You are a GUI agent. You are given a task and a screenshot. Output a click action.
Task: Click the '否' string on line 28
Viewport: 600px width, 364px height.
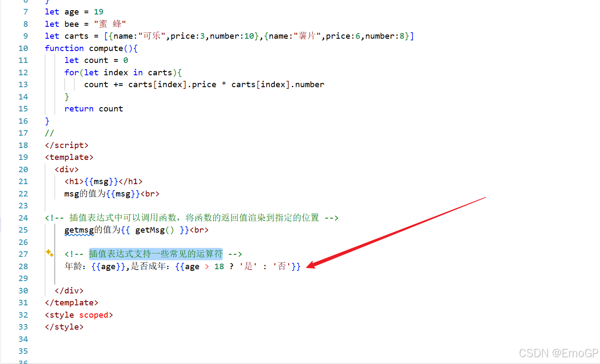282,267
